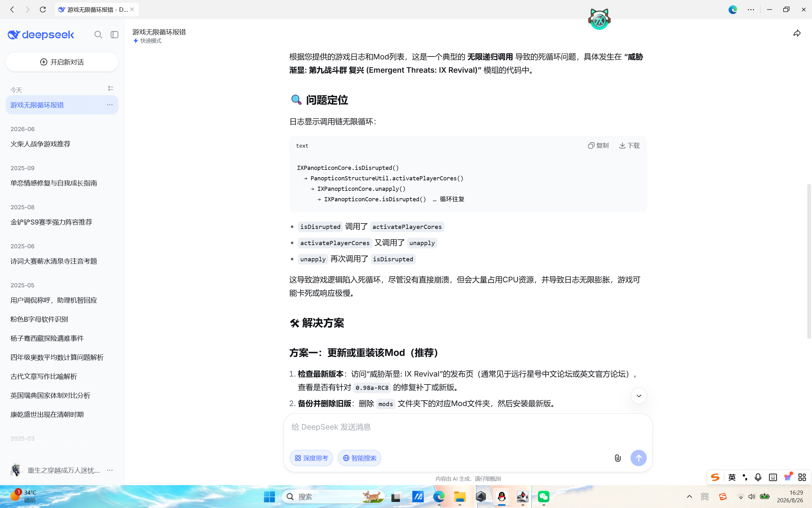The width and height of the screenshot is (812, 508).
Task: Open the Sogou skin shirt icon
Action: [x=788, y=477]
